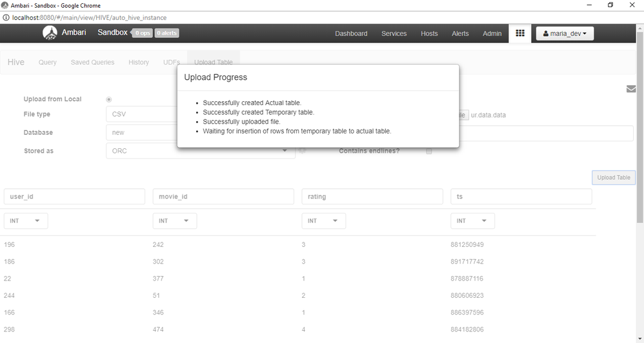This screenshot has height=343, width=644.
Task: Open the Database new dropdown
Action: [x=142, y=133]
